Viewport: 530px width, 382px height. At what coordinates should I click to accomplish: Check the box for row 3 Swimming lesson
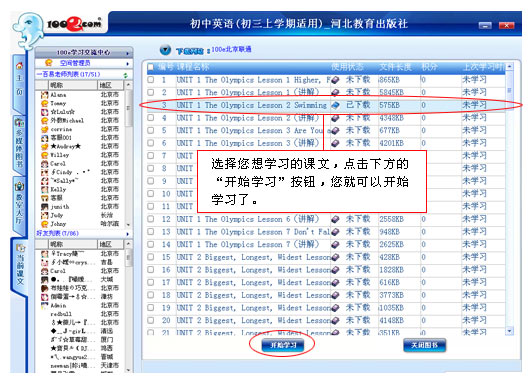pos(151,105)
